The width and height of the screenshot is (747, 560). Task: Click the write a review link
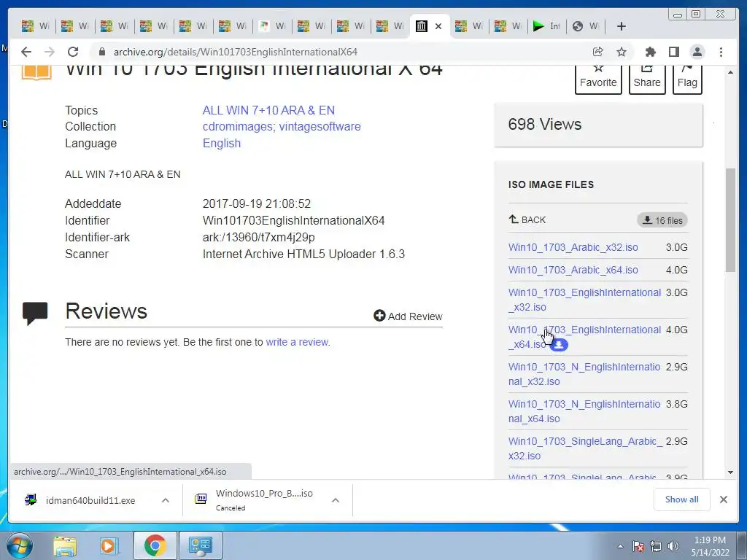click(x=298, y=342)
